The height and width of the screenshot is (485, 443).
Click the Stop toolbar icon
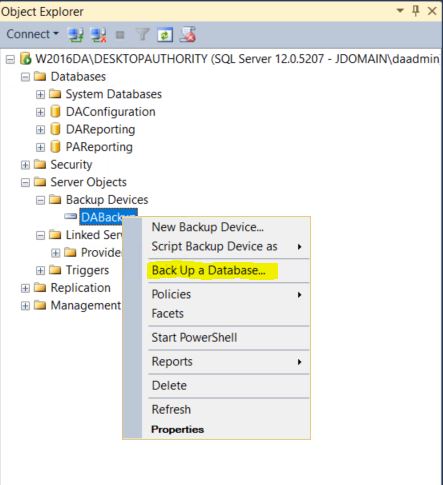click(x=120, y=35)
